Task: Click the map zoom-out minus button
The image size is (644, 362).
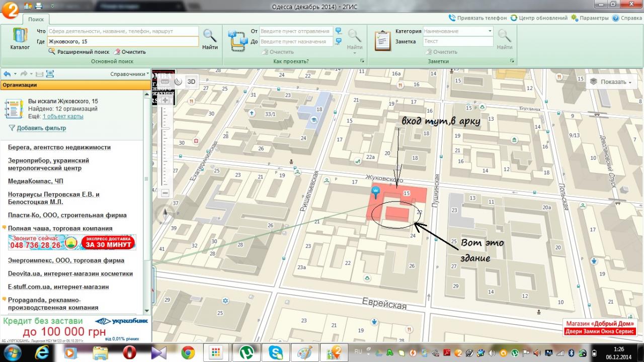Action: pyautogui.click(x=165, y=193)
